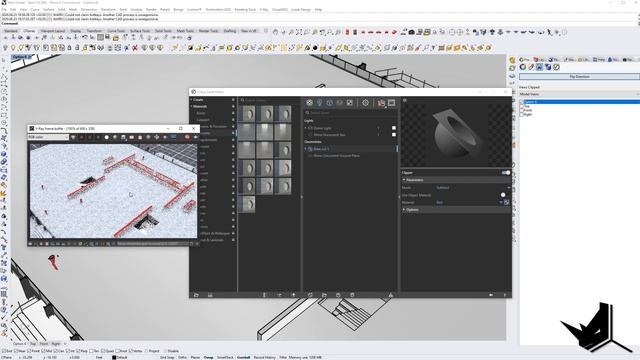The height and width of the screenshot is (360, 640).
Task: Toggle Tan osnap checkbox
Action: (91, 351)
